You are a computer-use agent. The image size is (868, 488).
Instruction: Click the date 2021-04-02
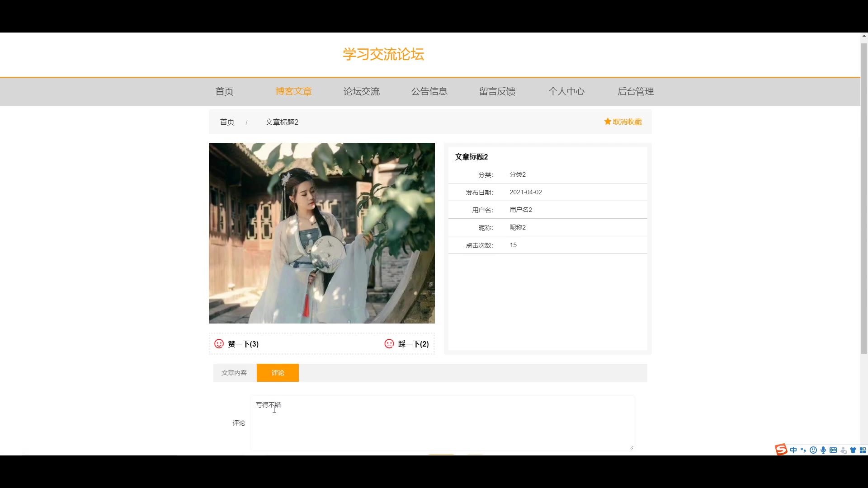[x=526, y=192]
